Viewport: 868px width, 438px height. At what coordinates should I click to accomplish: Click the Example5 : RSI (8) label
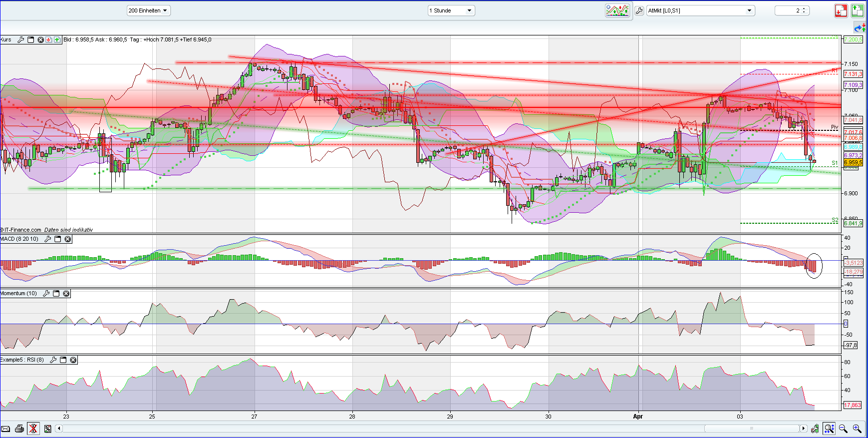[x=22, y=360]
